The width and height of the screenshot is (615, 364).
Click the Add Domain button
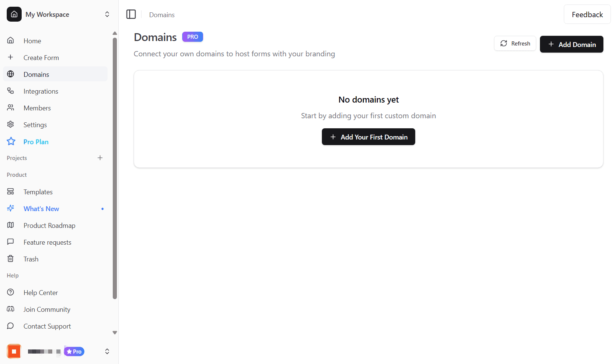tap(571, 44)
